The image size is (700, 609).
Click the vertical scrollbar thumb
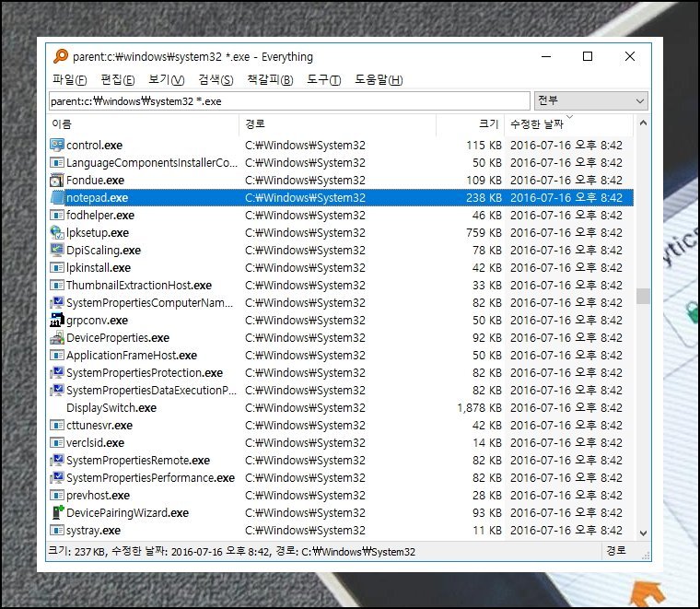[x=643, y=296]
